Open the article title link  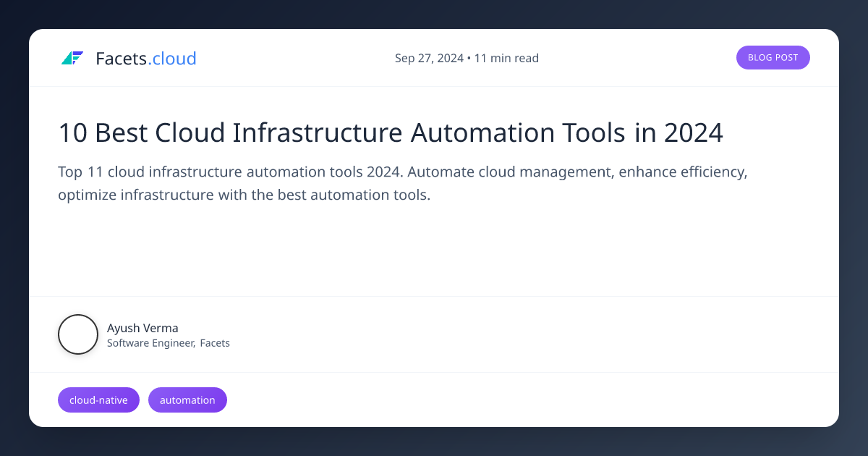click(x=391, y=133)
